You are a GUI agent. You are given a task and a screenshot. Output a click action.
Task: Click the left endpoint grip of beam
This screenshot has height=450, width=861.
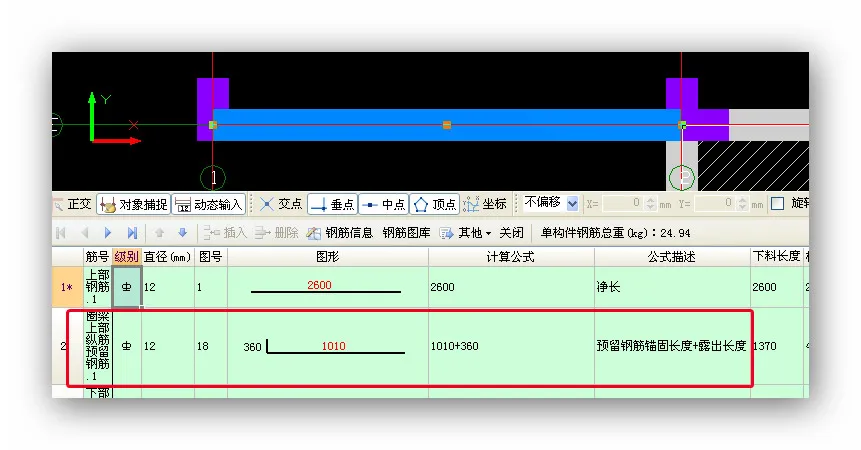tap(213, 125)
